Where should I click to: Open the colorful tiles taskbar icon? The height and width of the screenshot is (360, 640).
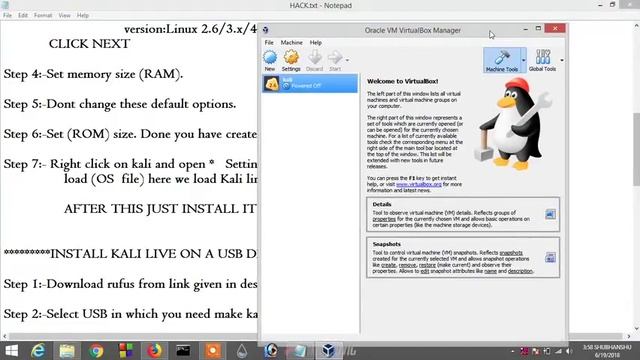coord(126,351)
